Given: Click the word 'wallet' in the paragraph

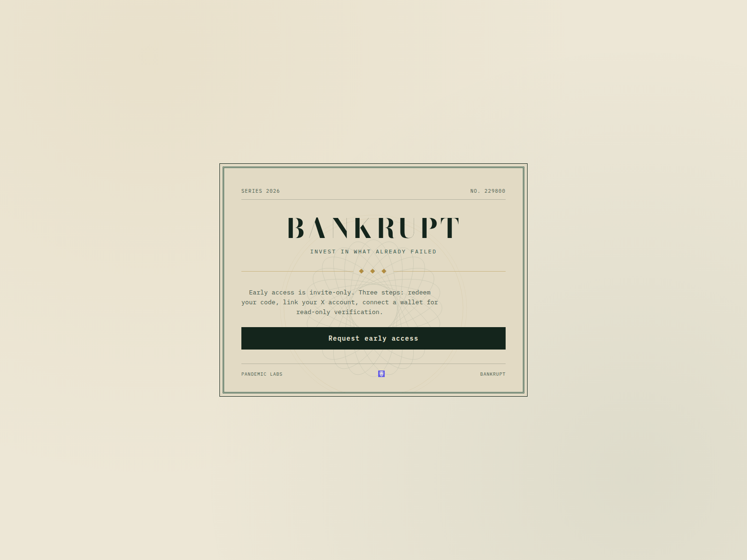Looking at the screenshot, I should [x=411, y=302].
